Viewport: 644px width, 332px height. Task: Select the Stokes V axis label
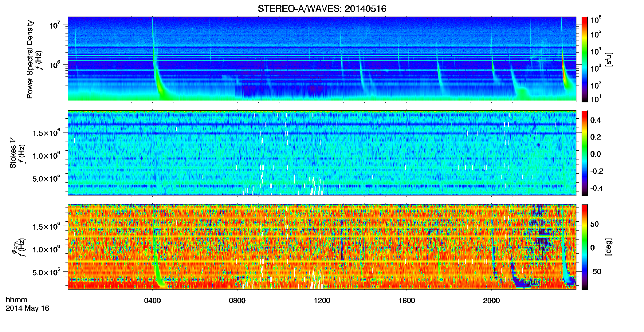pyautogui.click(x=13, y=153)
